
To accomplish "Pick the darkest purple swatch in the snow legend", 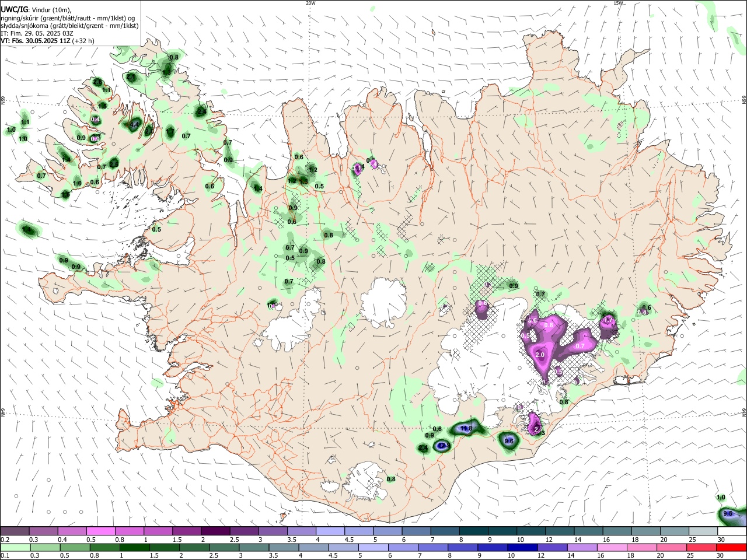I will (215, 531).
